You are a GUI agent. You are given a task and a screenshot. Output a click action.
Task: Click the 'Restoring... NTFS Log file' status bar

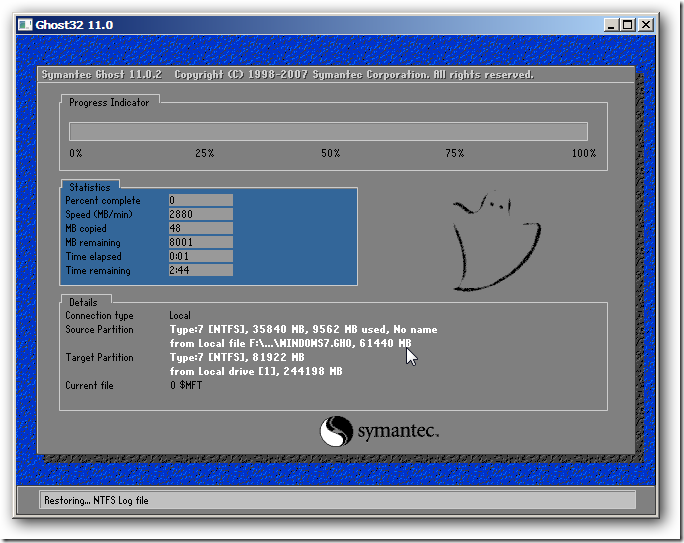337,500
